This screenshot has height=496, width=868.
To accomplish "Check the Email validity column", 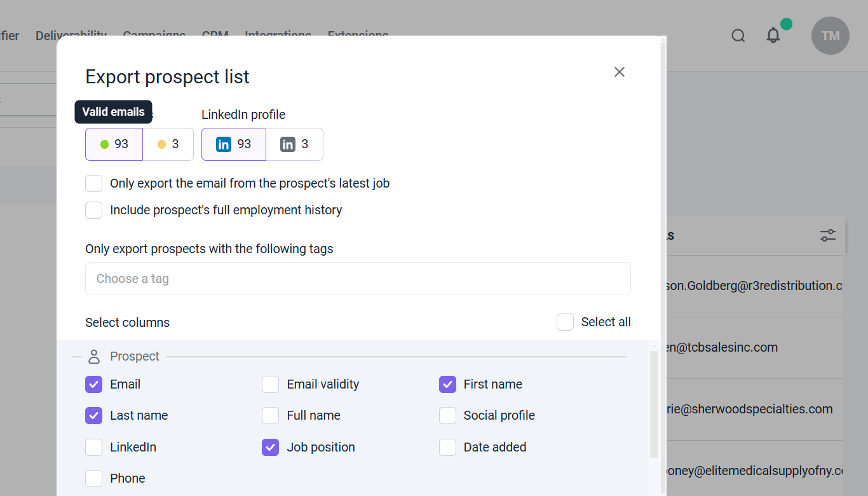I will click(271, 384).
